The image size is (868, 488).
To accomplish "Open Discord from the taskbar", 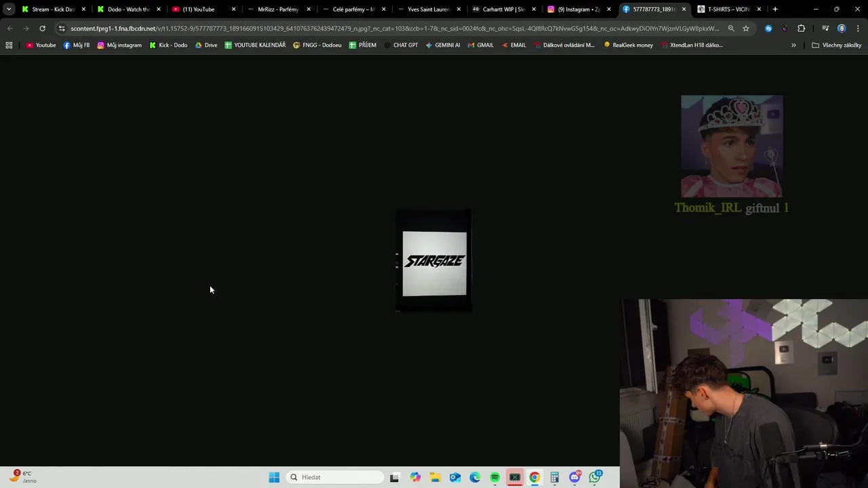I will coord(575,477).
